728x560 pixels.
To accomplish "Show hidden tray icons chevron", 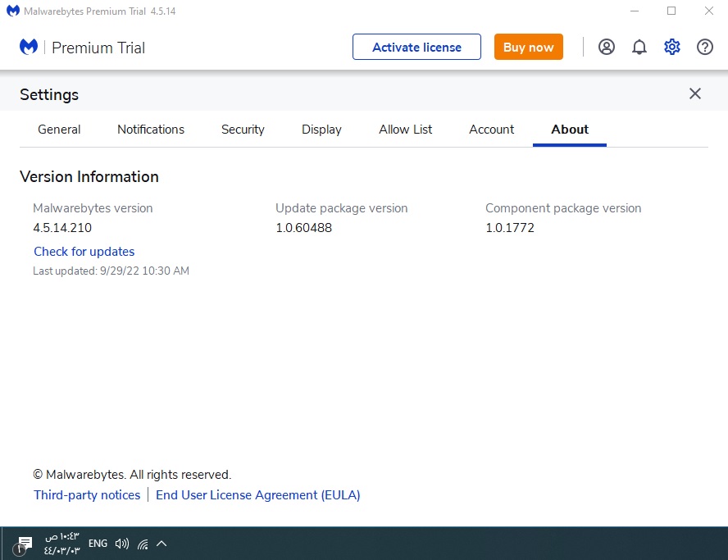I will click(x=162, y=544).
